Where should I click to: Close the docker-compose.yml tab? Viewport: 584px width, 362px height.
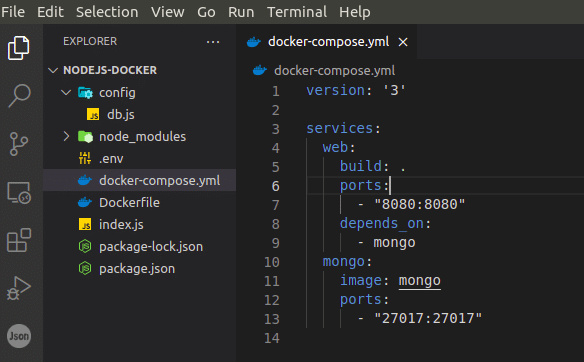point(403,42)
